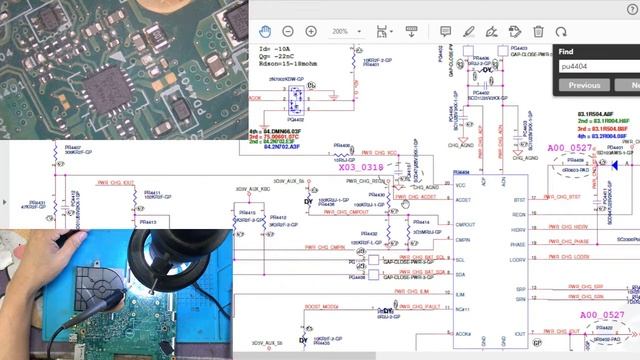640x360 pixels.
Task: Click the SDA pin label on chip
Action: (460, 275)
